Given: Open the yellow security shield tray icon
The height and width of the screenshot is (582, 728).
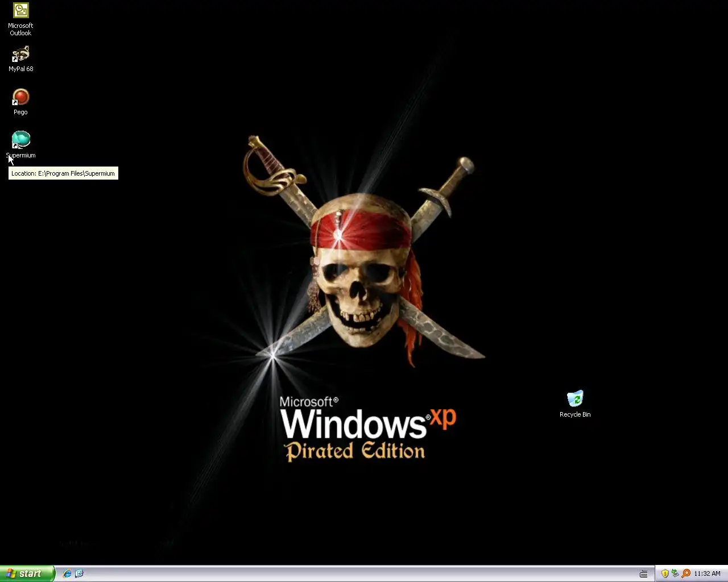Looking at the screenshot, I should point(664,573).
